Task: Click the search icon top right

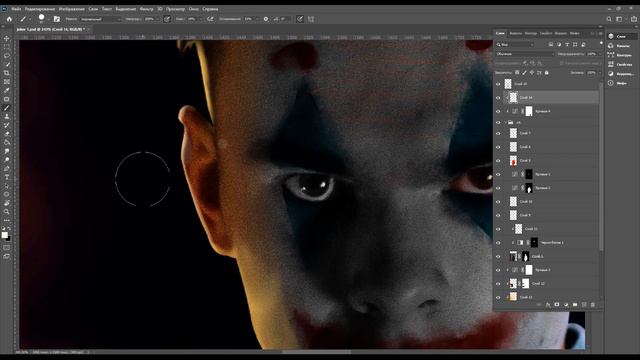Action: tap(609, 19)
